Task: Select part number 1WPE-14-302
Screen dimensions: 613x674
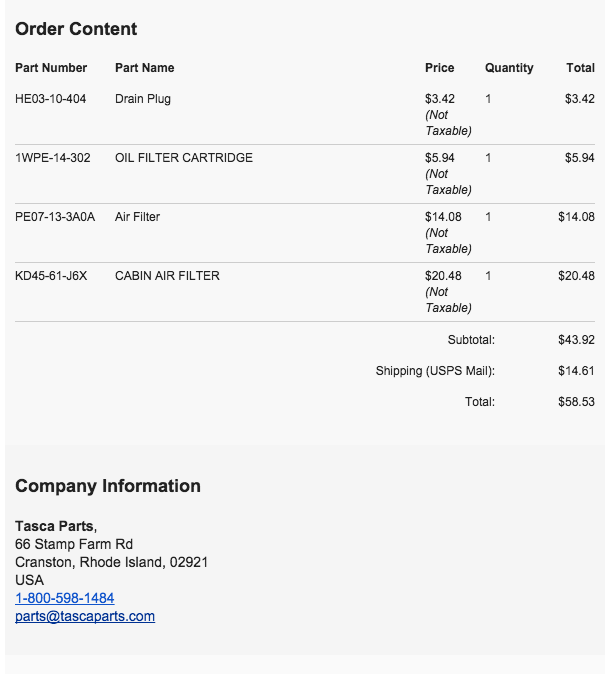Action: [x=53, y=158]
